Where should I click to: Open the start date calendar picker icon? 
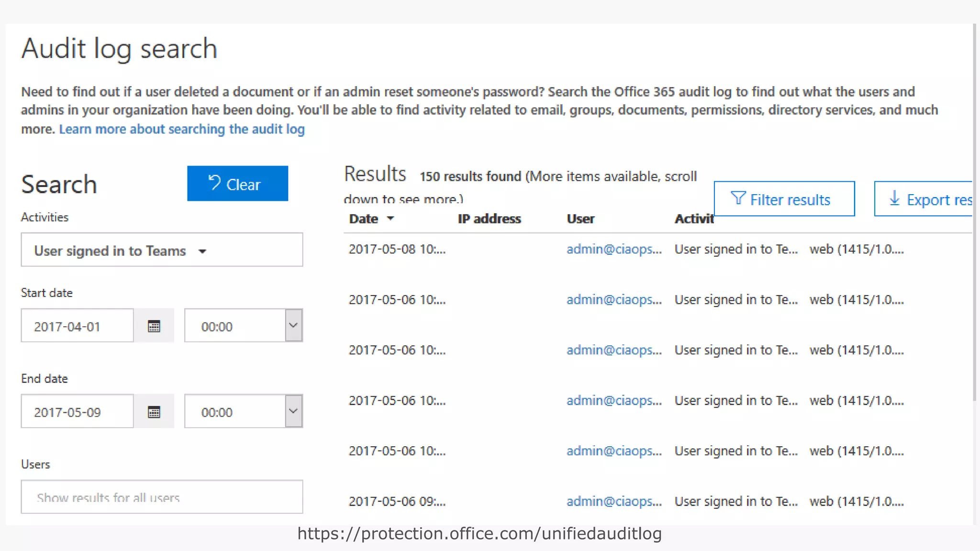coord(154,326)
